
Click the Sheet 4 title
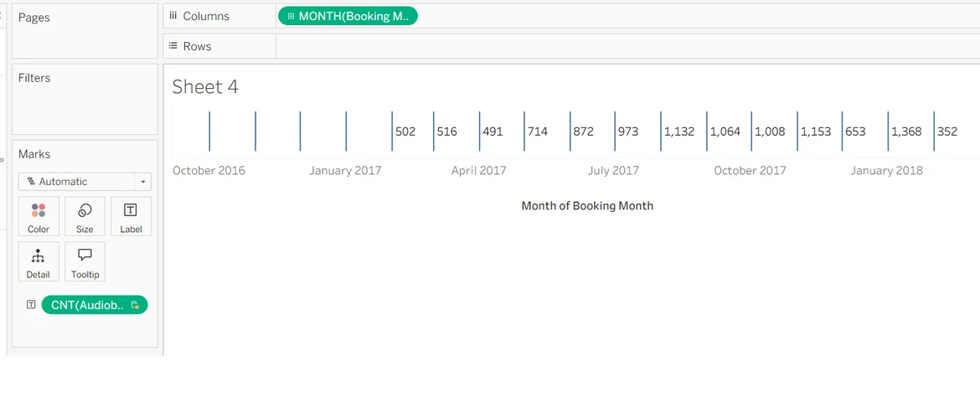click(x=205, y=87)
